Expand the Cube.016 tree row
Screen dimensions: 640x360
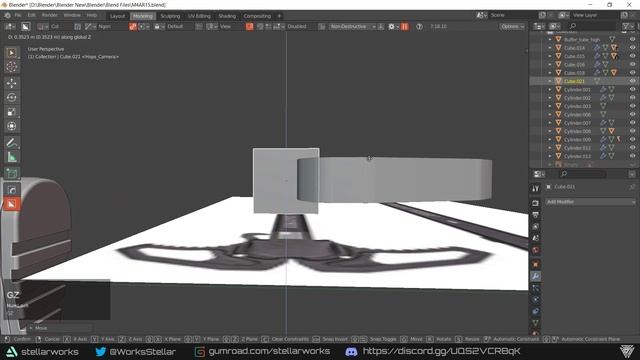550,64
